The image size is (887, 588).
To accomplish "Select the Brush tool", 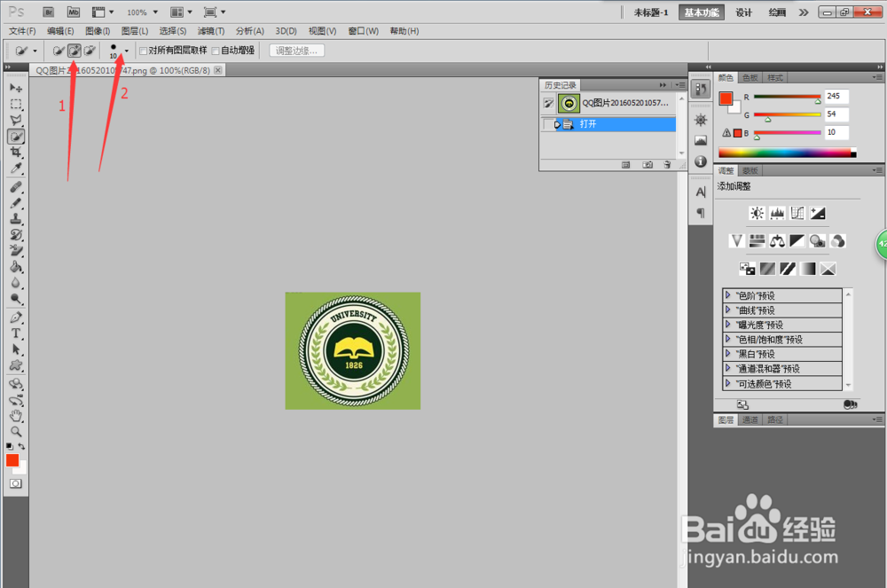I will [16, 203].
